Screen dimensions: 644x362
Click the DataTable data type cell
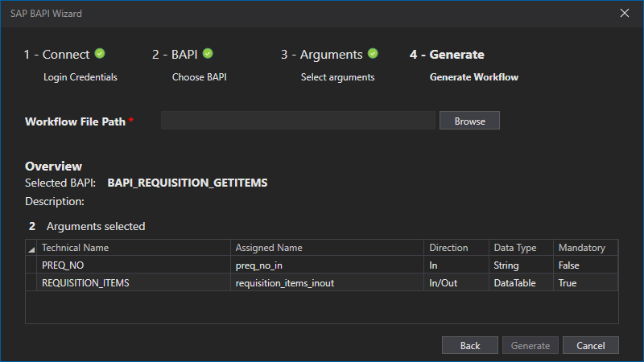click(521, 283)
